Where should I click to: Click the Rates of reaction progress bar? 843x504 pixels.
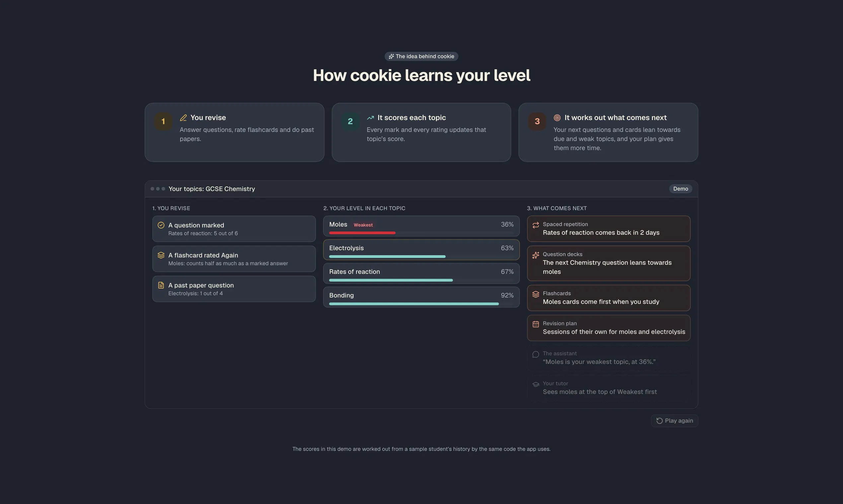(421, 280)
